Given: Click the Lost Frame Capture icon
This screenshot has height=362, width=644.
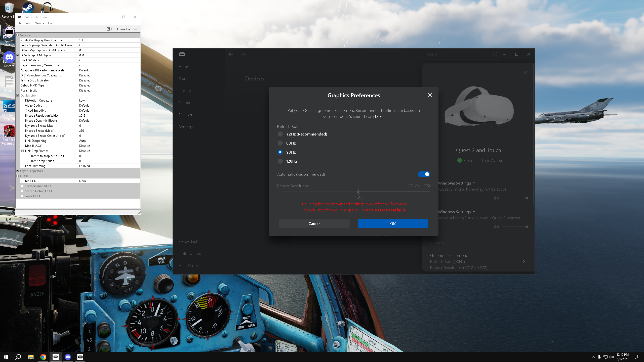Looking at the screenshot, I should click(x=108, y=29).
